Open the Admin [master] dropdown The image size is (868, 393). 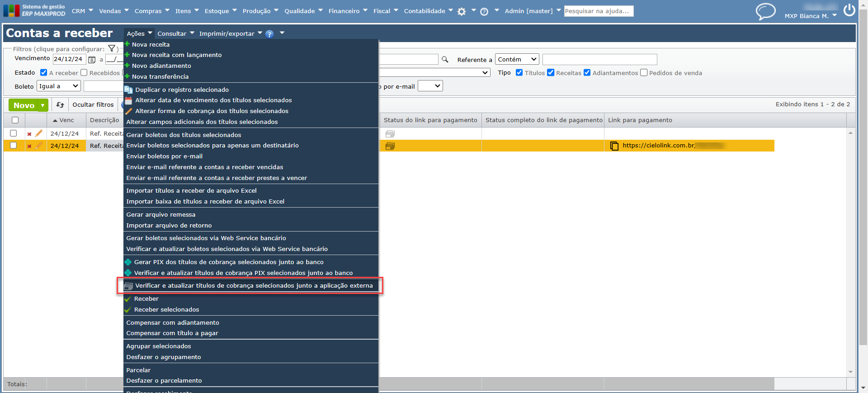click(x=533, y=11)
